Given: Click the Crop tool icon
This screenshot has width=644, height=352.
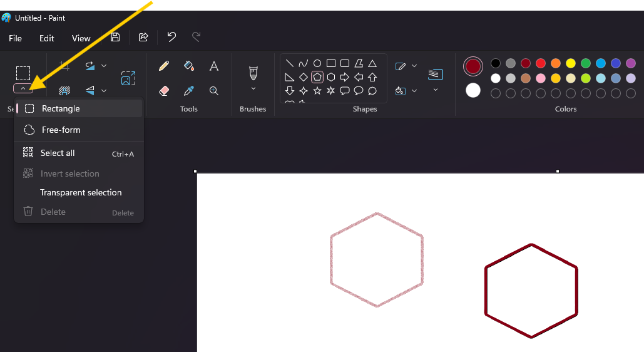Looking at the screenshot, I should click(64, 65).
